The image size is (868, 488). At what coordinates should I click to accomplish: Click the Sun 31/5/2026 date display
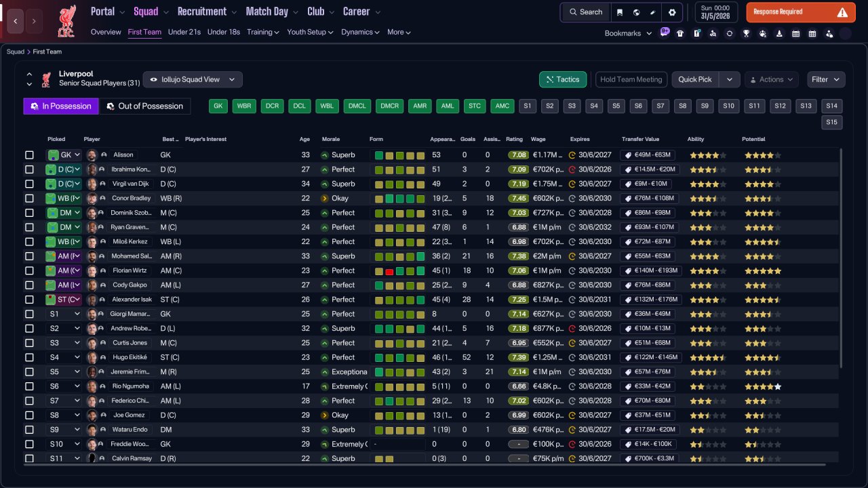(x=717, y=12)
